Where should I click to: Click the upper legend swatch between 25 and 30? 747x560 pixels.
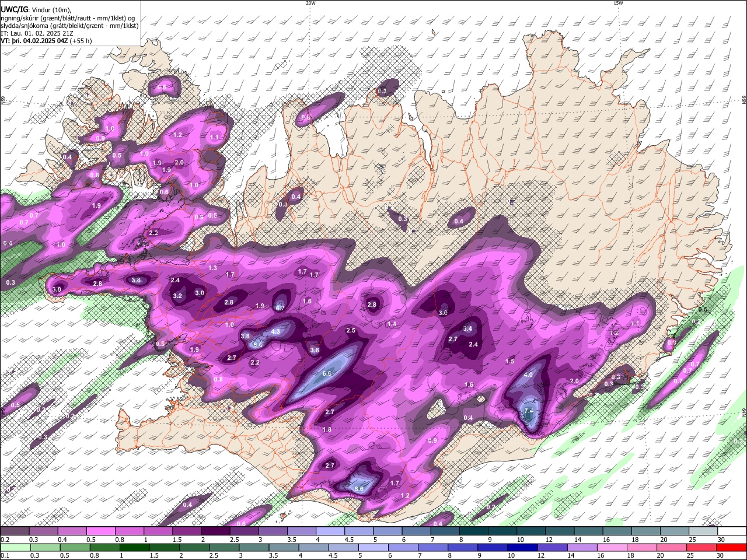click(x=704, y=531)
